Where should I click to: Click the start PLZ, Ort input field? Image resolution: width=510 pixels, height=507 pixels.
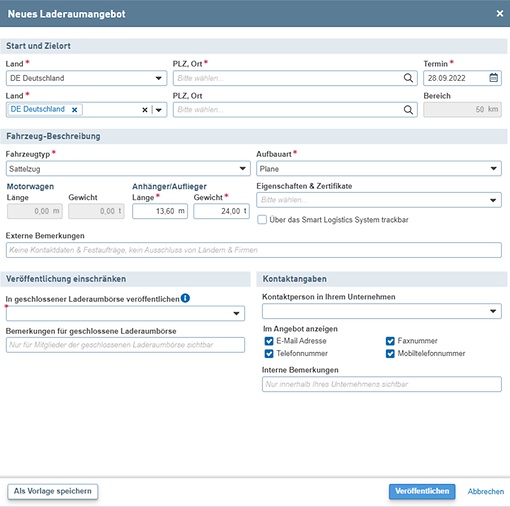click(x=295, y=78)
